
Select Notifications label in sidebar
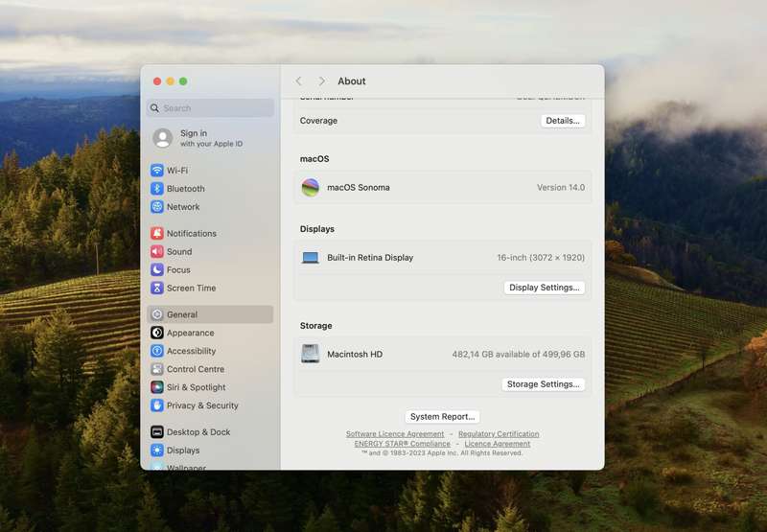[191, 233]
